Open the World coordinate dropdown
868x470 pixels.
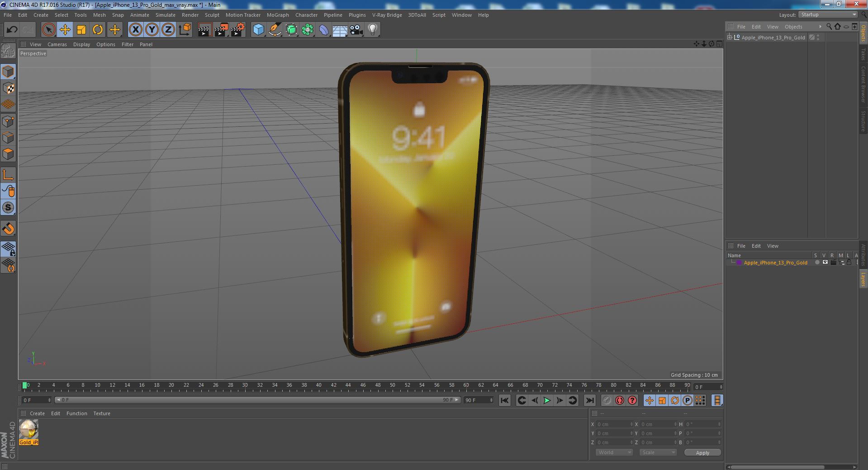614,452
